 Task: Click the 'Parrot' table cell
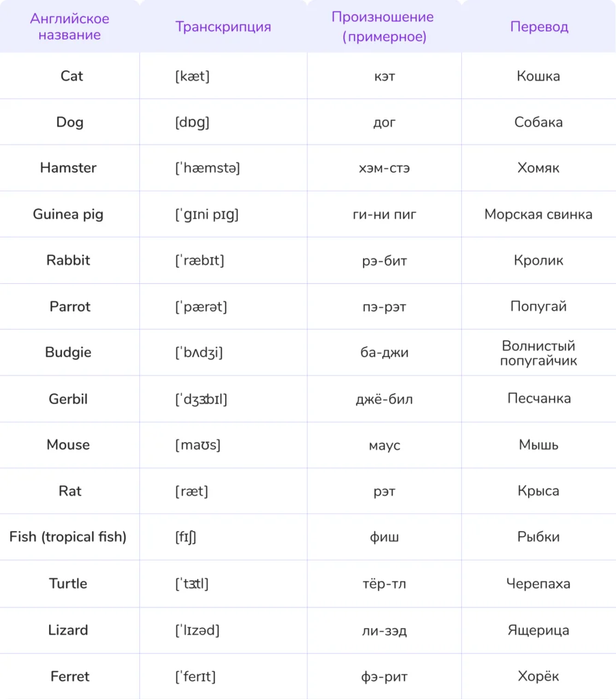[70, 306]
